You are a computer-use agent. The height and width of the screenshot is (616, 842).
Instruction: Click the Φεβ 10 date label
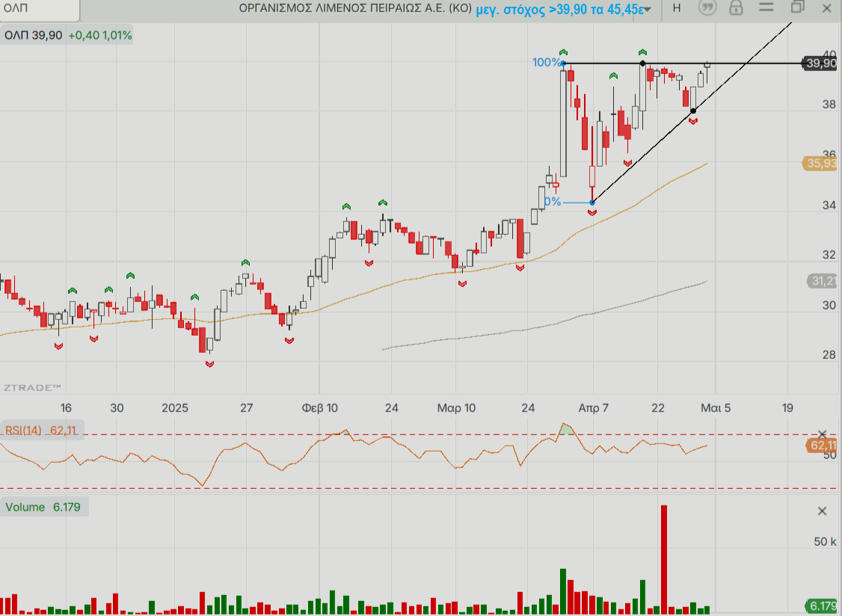(319, 408)
